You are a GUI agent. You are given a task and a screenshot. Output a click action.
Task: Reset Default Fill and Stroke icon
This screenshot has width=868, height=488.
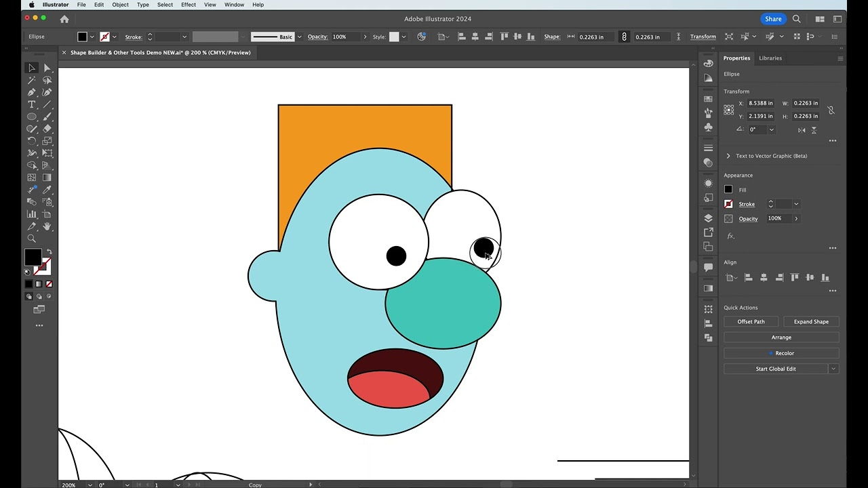click(x=28, y=272)
